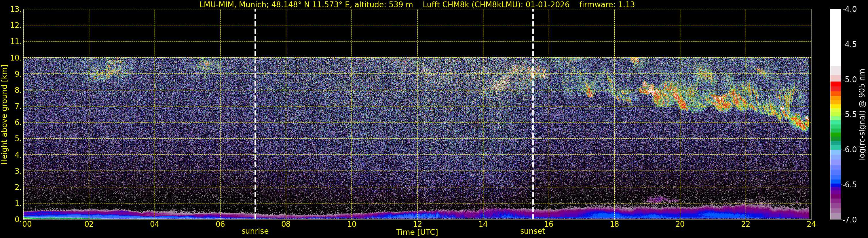Click the time axis tick '04'
The width and height of the screenshot is (868, 238).
tap(155, 224)
